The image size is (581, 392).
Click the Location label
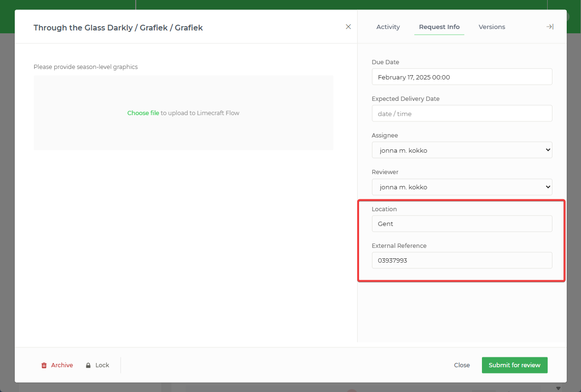(384, 209)
